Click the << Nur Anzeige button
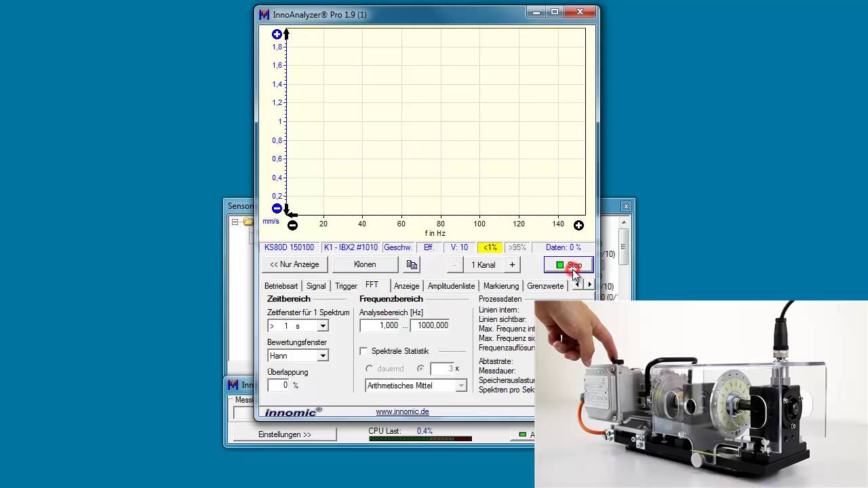 294,265
